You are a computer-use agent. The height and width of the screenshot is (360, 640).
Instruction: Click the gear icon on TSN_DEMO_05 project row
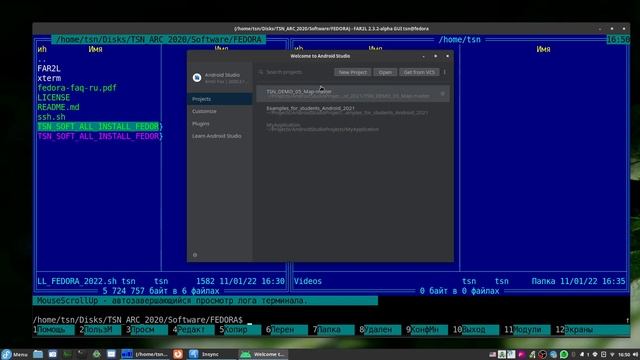(442, 94)
